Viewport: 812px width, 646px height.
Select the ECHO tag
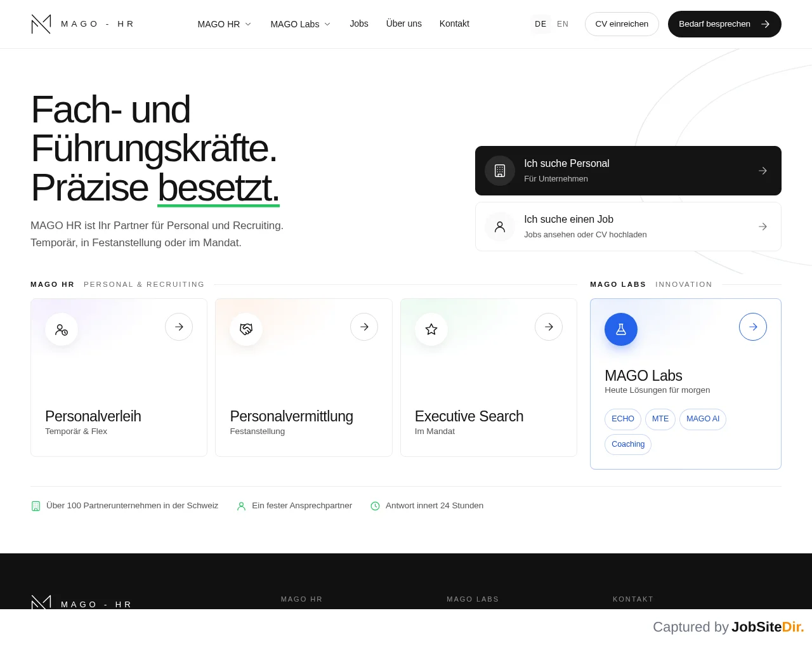(623, 419)
